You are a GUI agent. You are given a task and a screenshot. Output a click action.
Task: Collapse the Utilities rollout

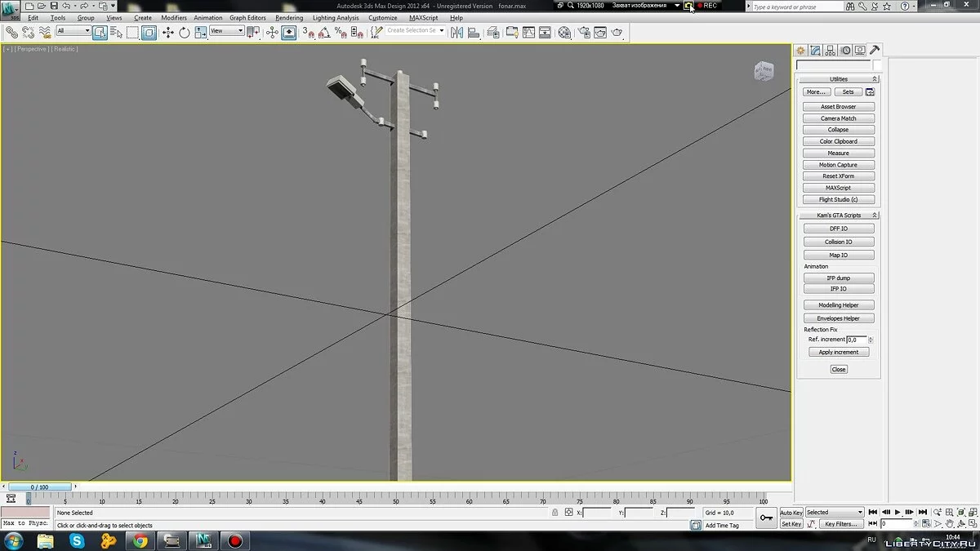pos(839,79)
